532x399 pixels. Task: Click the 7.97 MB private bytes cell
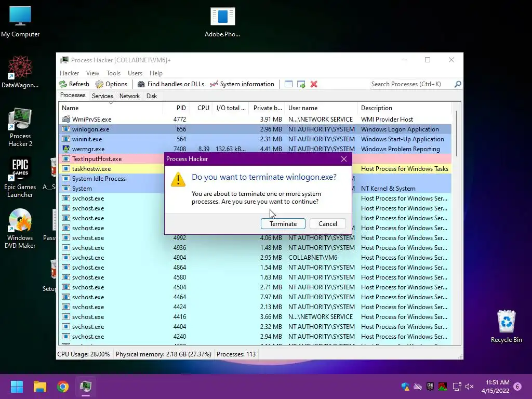click(x=271, y=297)
